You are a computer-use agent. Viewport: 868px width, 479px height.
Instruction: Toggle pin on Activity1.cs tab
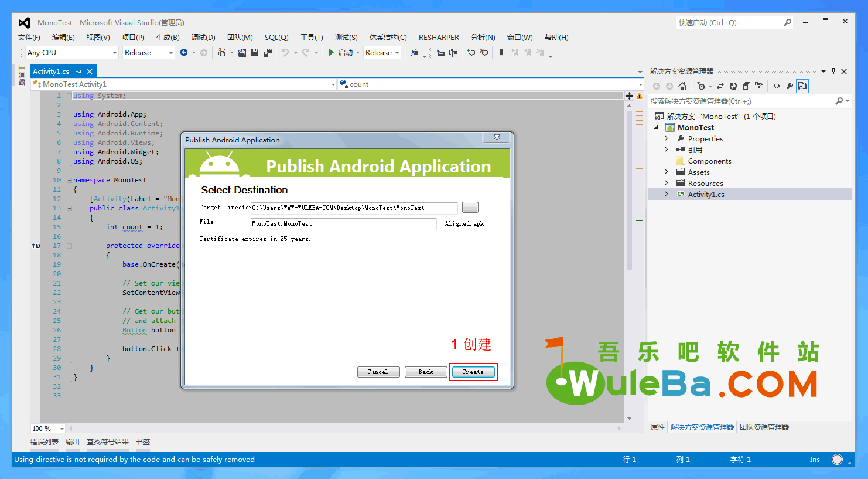click(79, 72)
